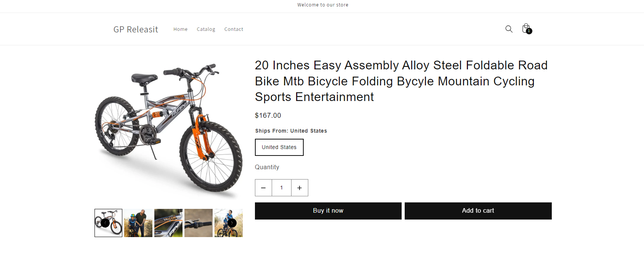Screen dimensions: 644x279
Task: Select the Valcon frame close-up thumbnail
Action: pos(168,223)
